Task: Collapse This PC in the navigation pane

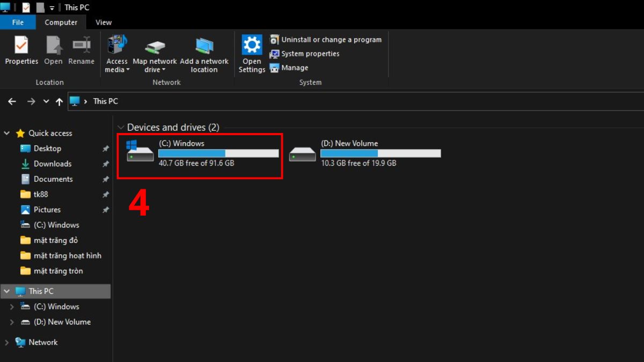Action: [x=7, y=291]
